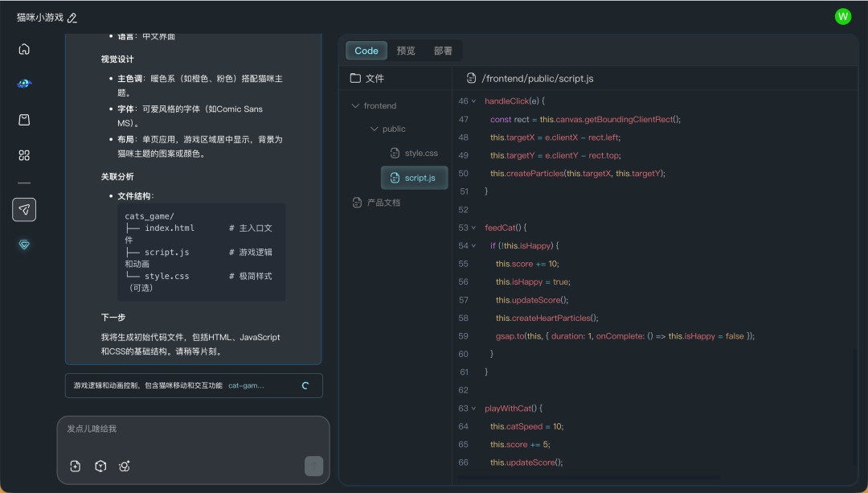Click the 游戏逻辑和动画控制 task card text
868x493 pixels.
pyautogui.click(x=148, y=385)
